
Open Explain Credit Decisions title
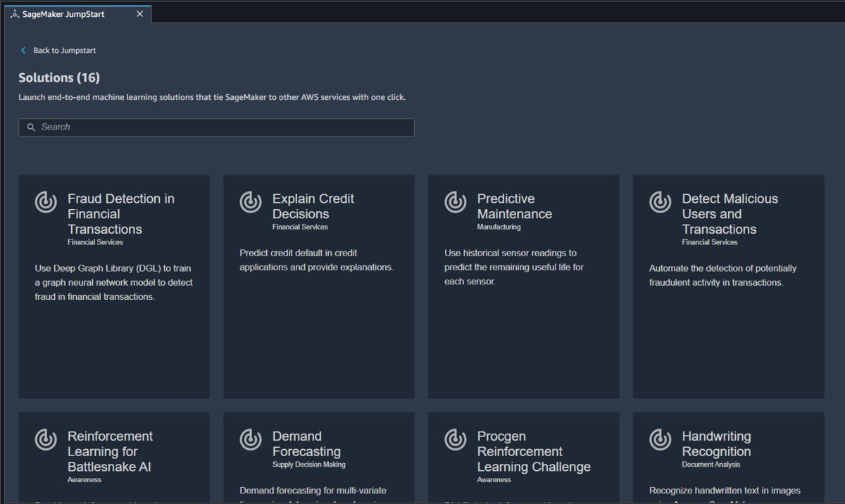(x=313, y=206)
